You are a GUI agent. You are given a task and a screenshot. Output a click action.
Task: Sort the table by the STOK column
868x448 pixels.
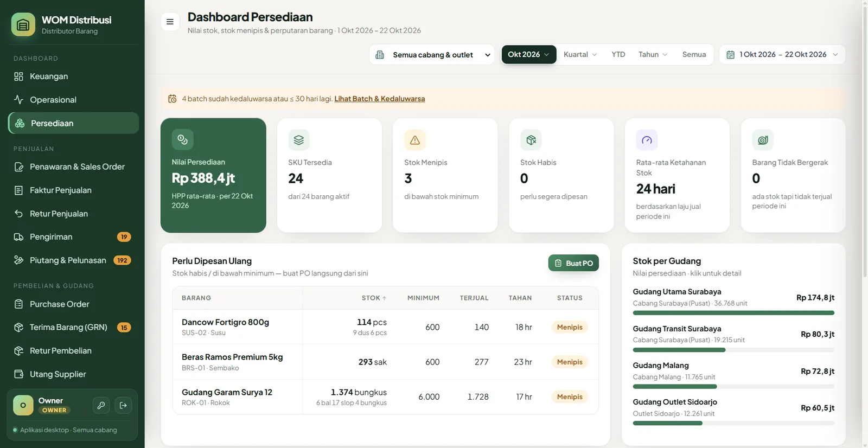point(374,298)
